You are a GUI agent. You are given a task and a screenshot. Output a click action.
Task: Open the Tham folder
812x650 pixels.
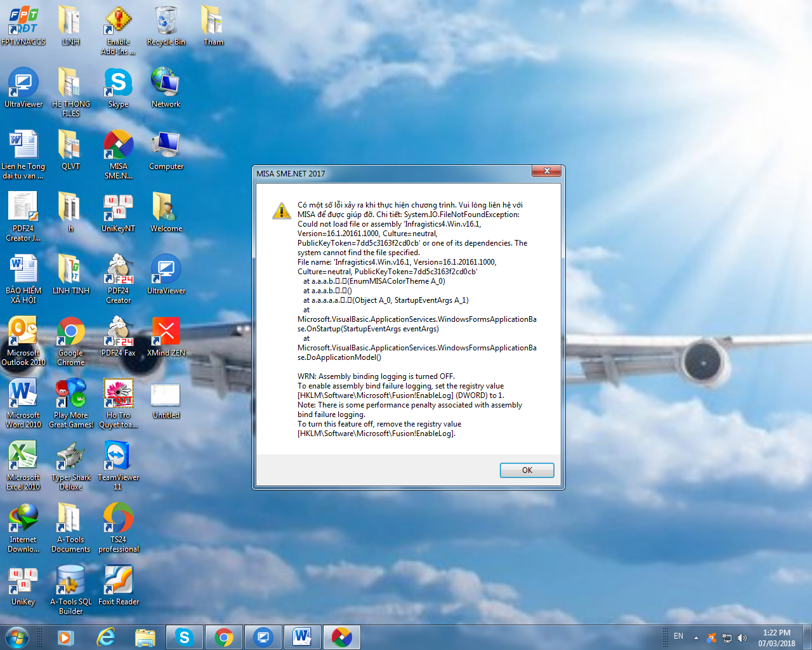[213, 25]
